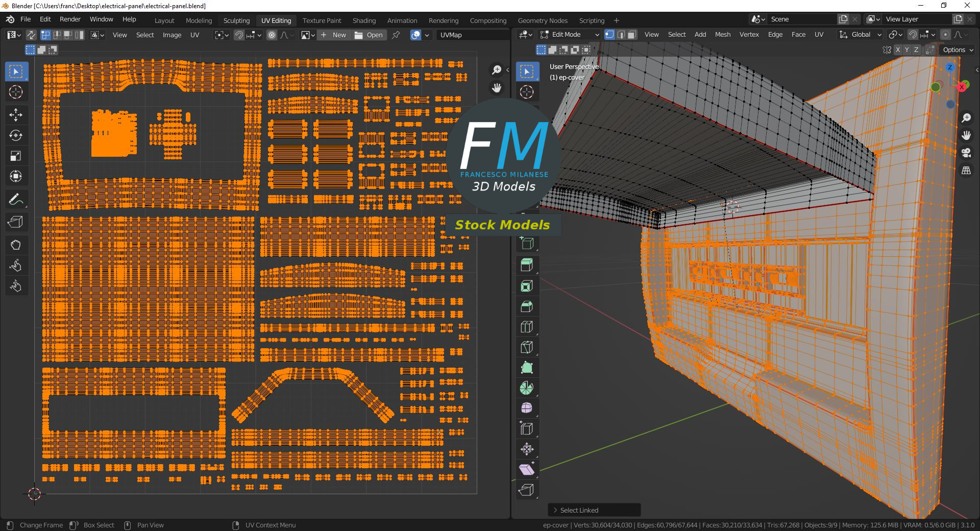Image resolution: width=980 pixels, height=531 pixels.
Task: Click the 3D viewport zoom magnifier
Action: [966, 118]
